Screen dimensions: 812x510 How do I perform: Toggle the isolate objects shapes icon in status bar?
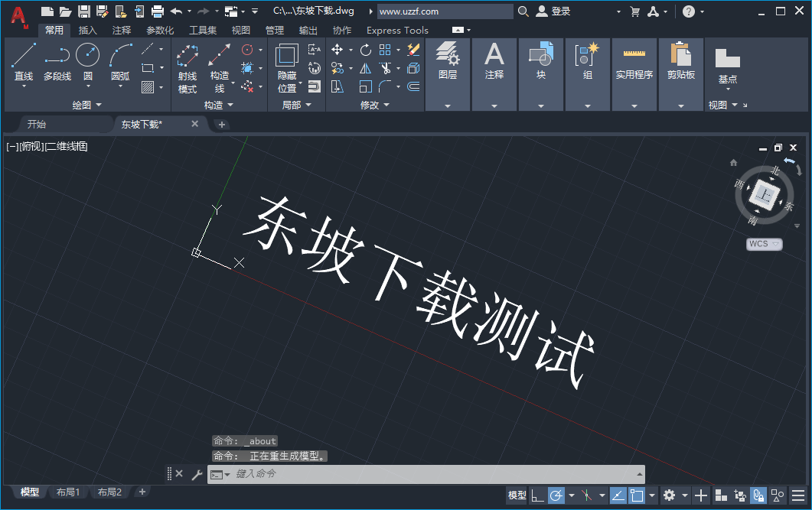(x=778, y=495)
